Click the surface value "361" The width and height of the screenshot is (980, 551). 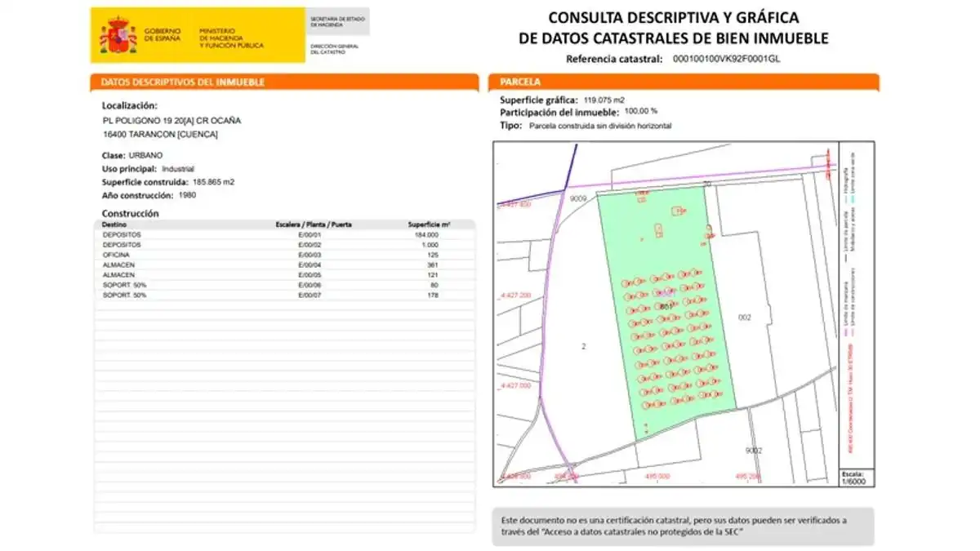[x=433, y=265]
